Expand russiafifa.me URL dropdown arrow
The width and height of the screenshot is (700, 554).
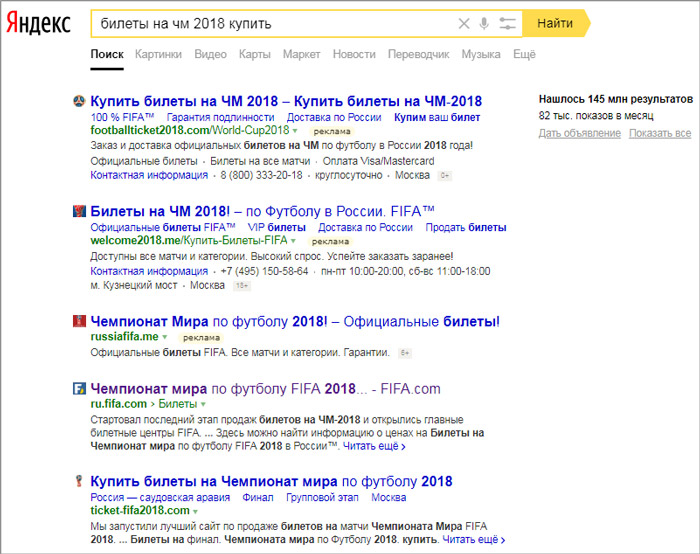click(165, 337)
